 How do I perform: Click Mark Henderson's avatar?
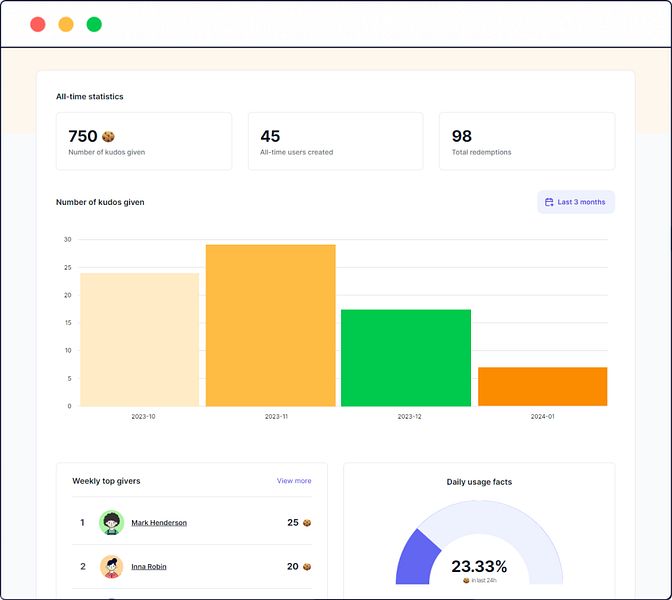click(111, 522)
